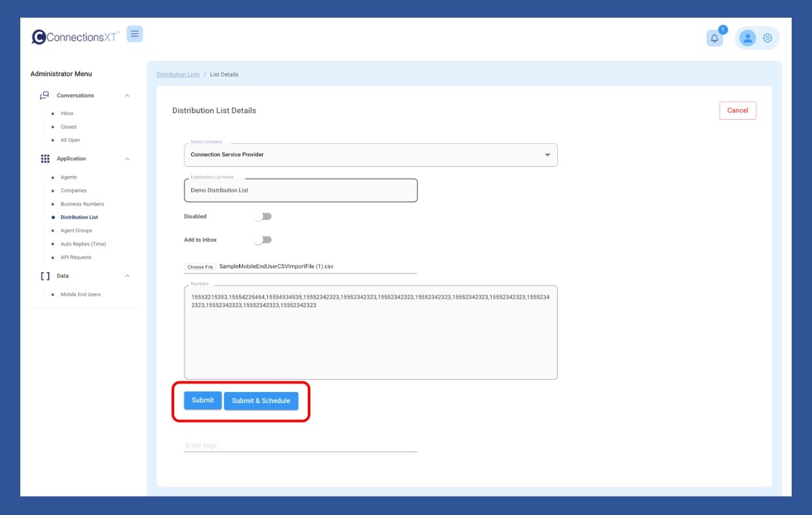Screen dimensions: 812x515
Task: Click the ConnectionsXT logo
Action: tap(75, 37)
